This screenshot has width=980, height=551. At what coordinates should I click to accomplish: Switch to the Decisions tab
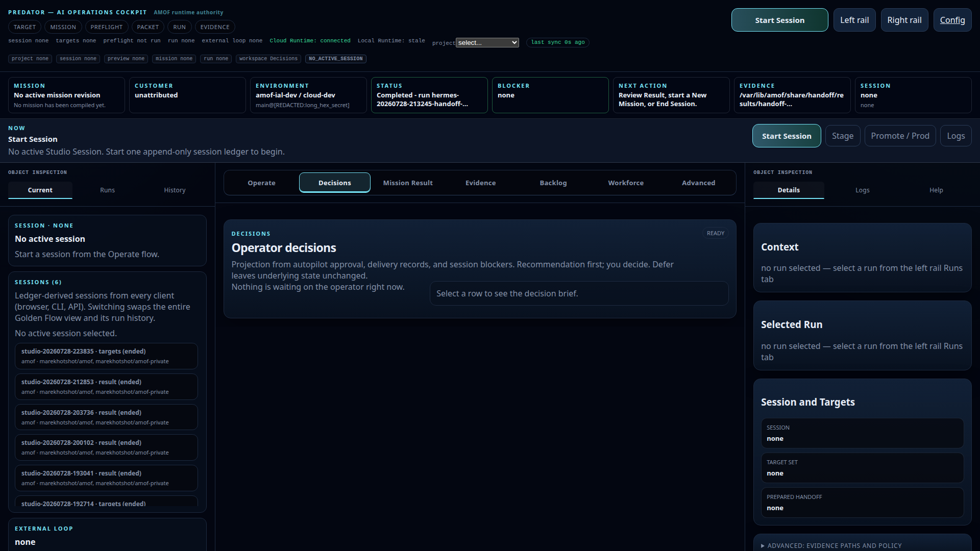(334, 183)
